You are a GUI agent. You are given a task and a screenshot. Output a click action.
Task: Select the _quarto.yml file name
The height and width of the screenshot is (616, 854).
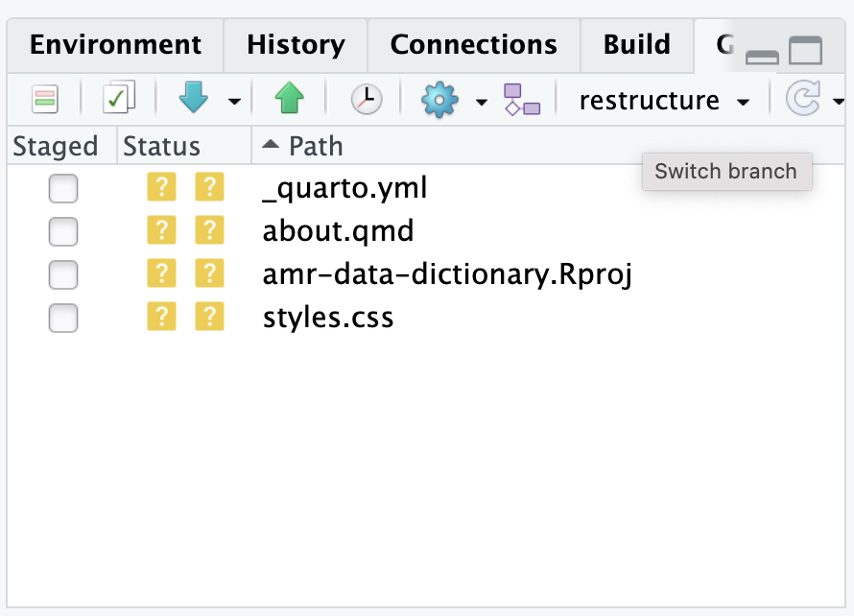click(344, 188)
